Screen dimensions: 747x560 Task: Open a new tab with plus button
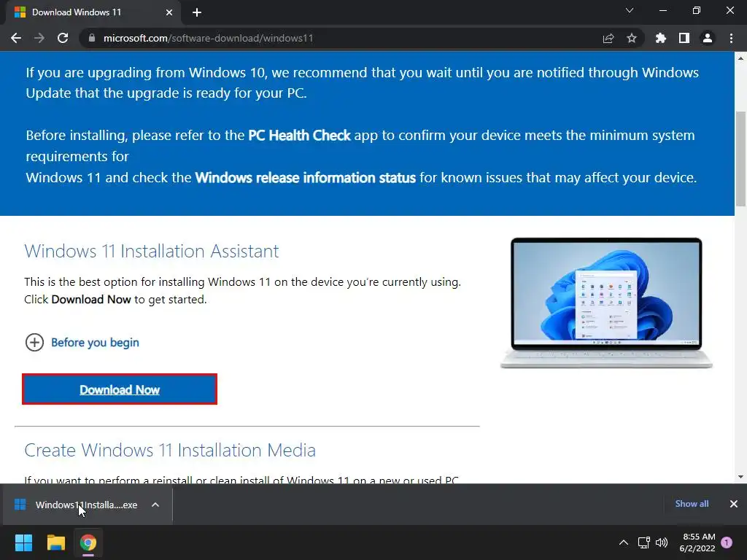point(197,12)
